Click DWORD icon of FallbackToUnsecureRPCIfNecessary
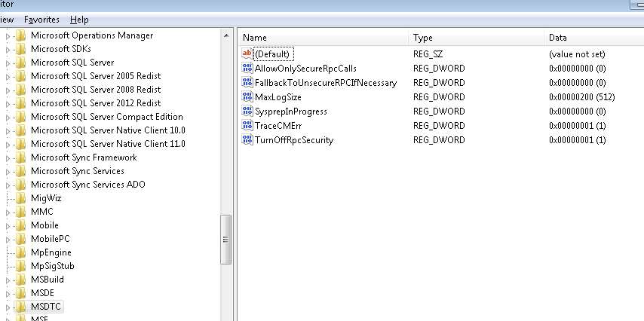The image size is (644, 321). pyautogui.click(x=247, y=82)
